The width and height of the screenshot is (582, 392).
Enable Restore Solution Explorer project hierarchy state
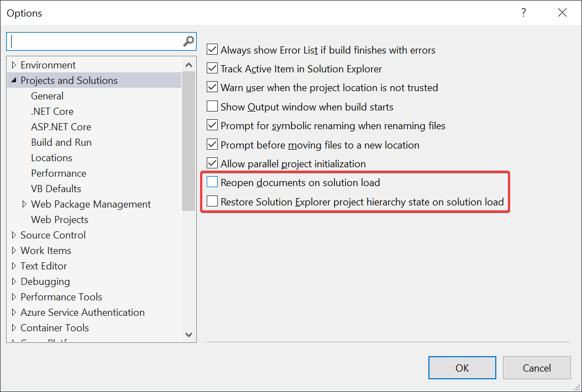212,200
